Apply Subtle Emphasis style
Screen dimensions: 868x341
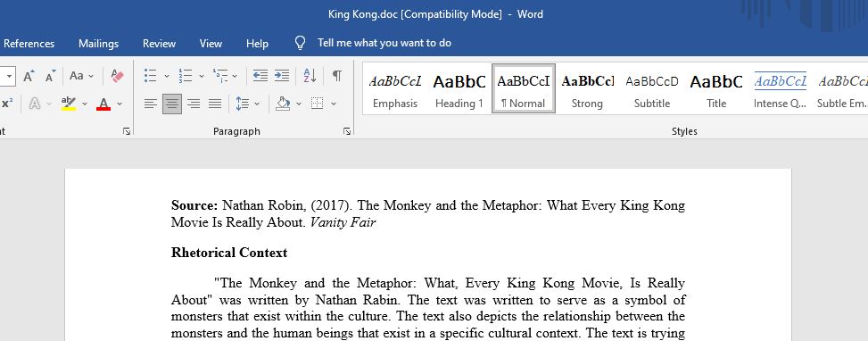point(841,88)
